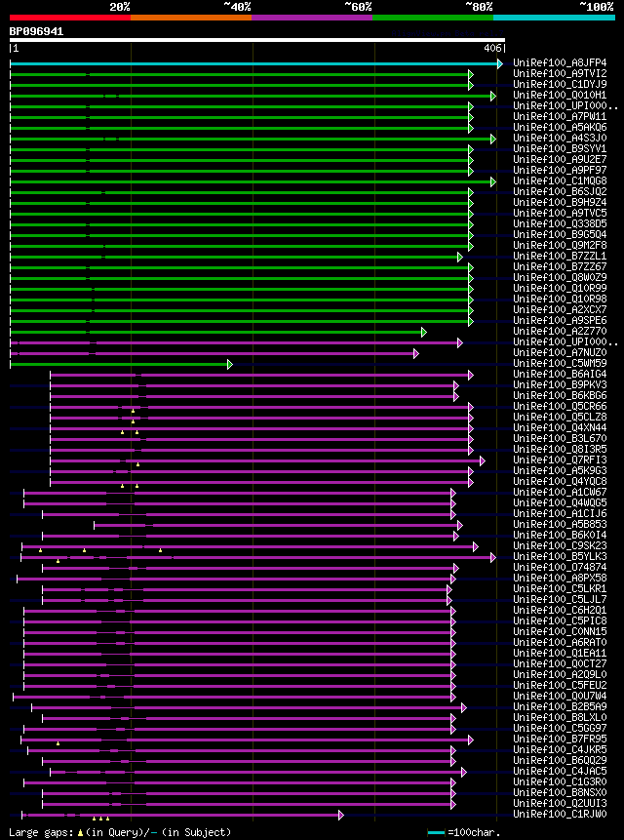Screen dimensions: 624x840
Task: Open hit UniRef100_A8JFP4
Action: (560, 62)
